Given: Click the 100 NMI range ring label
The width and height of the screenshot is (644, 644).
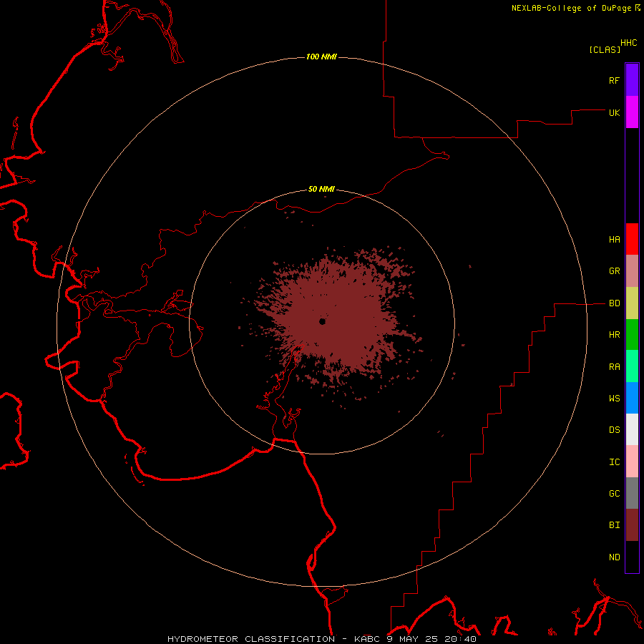Looking at the screenshot, I should (x=321, y=57).
